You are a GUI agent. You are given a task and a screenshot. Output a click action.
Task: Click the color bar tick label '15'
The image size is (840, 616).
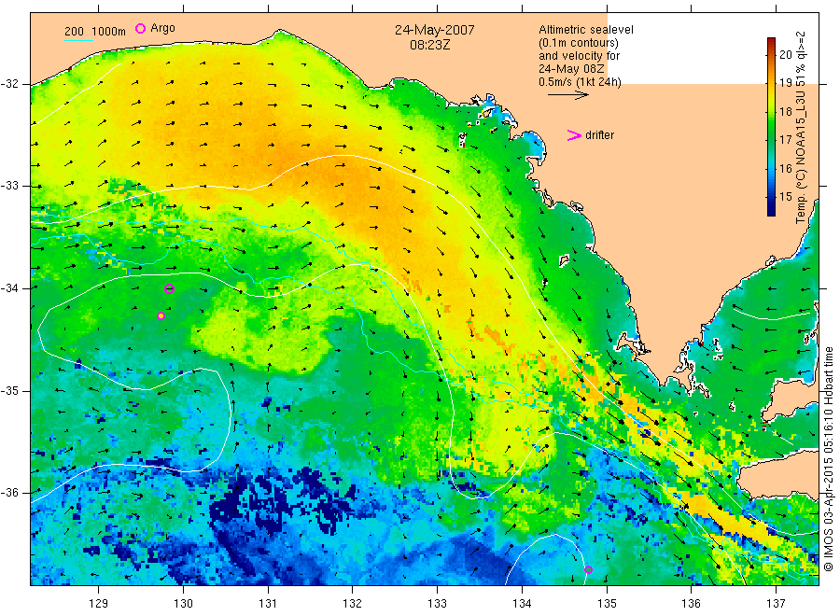[x=785, y=197]
